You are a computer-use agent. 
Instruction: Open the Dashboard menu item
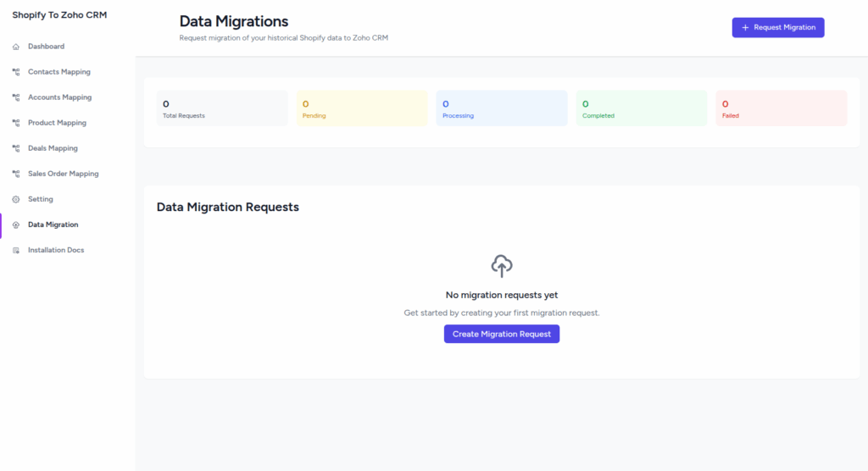point(46,47)
